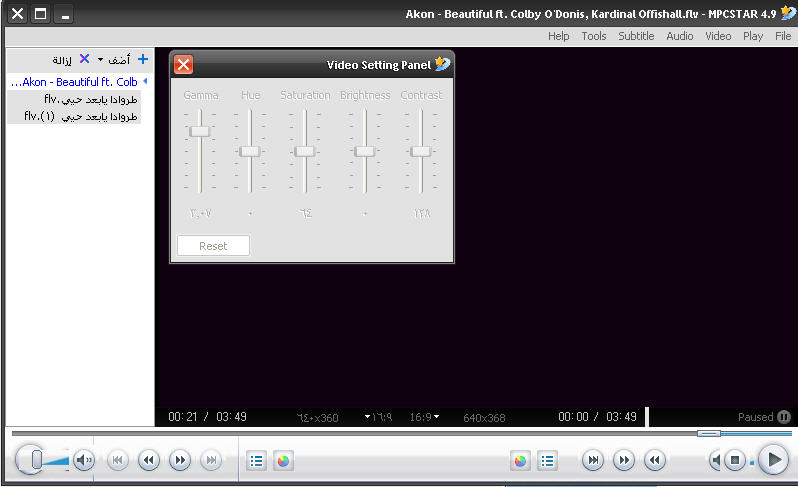Close the Video Setting Panel

click(x=184, y=65)
